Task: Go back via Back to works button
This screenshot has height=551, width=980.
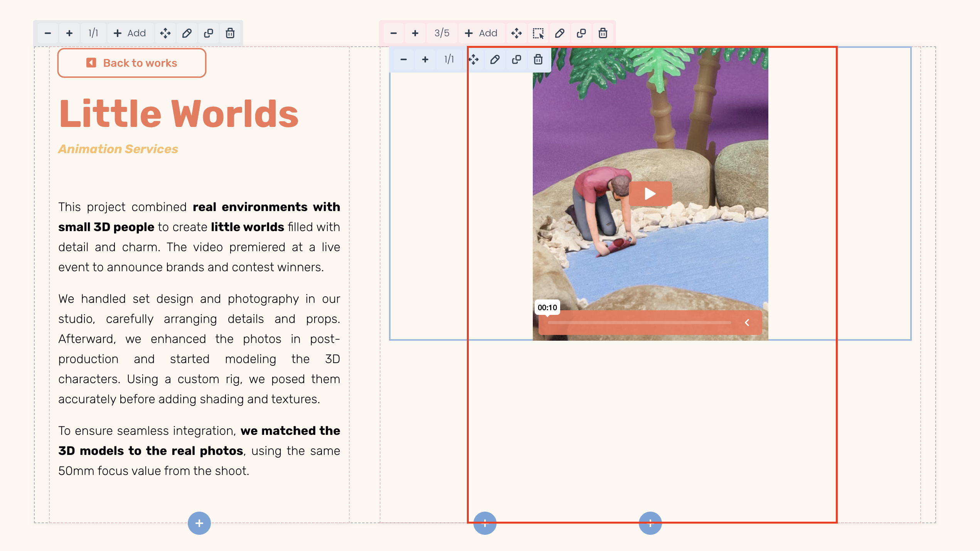Action: point(132,63)
